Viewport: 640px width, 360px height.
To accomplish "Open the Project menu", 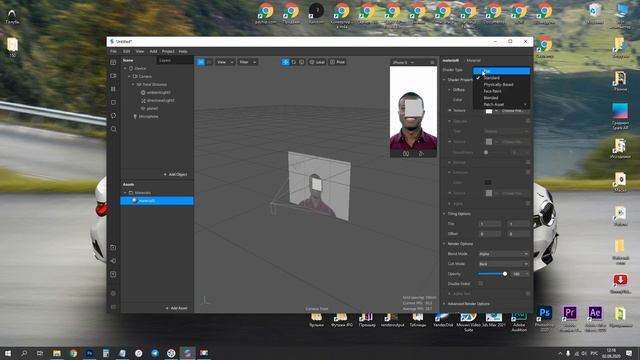I will click(x=168, y=51).
